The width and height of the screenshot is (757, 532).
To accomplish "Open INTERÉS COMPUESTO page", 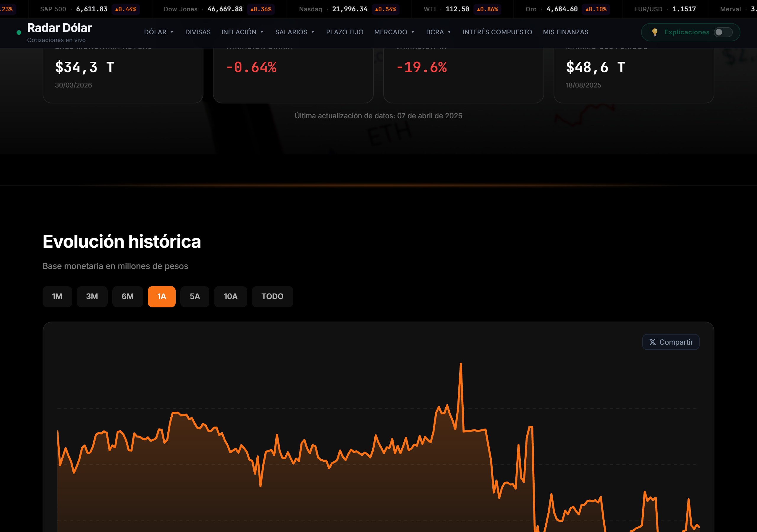I will (497, 32).
